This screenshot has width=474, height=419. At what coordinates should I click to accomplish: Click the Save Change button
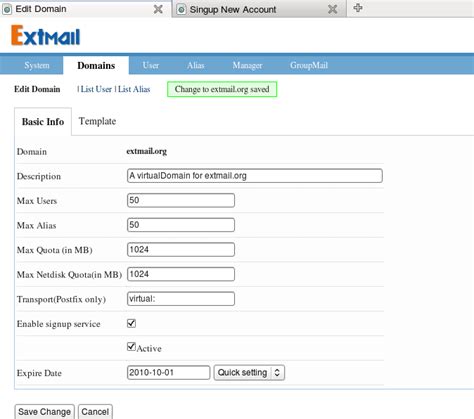44,412
